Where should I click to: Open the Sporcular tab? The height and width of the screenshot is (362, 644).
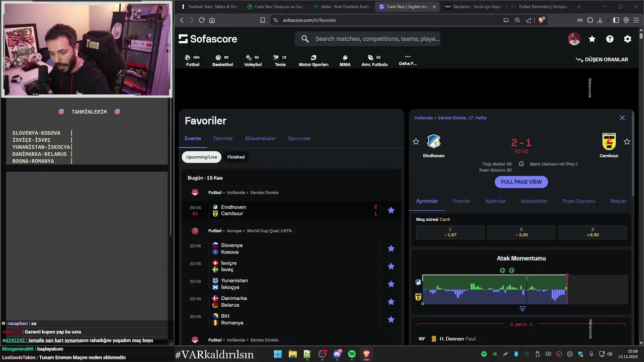point(299,138)
